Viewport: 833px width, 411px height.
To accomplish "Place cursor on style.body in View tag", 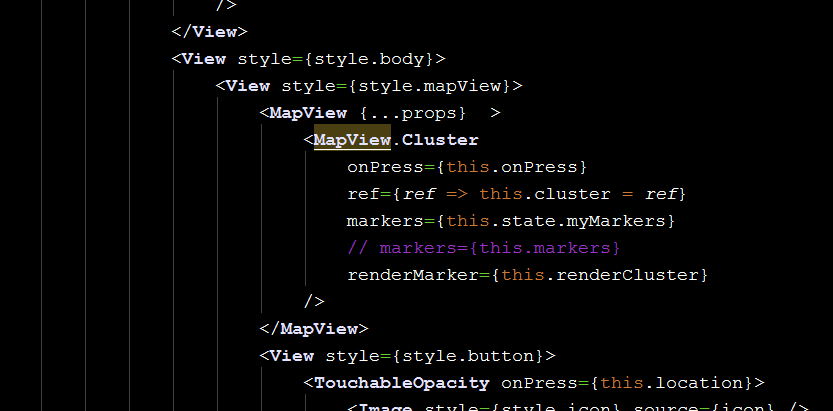I will pos(369,59).
